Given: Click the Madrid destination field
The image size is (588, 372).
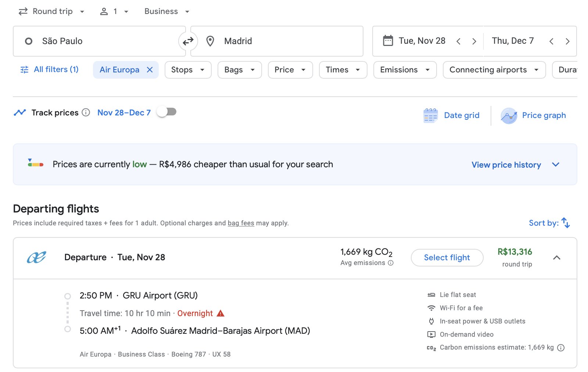Looking at the screenshot, I should coord(277,41).
